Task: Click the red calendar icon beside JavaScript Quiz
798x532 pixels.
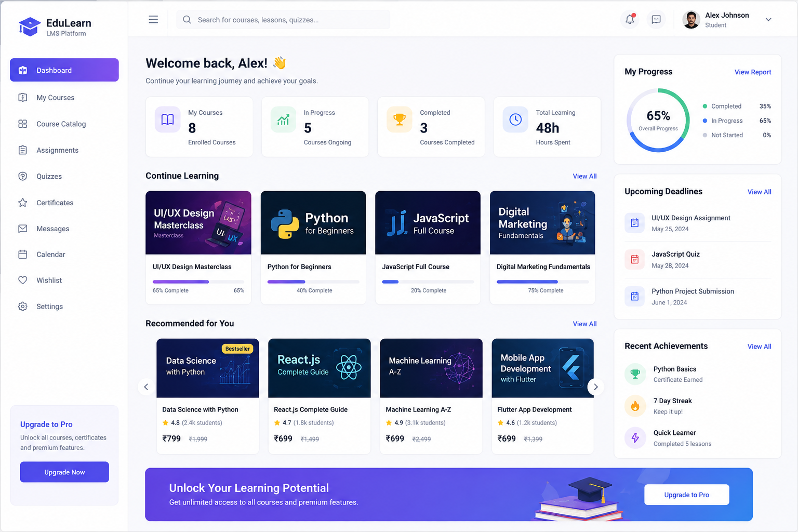Action: click(x=634, y=259)
